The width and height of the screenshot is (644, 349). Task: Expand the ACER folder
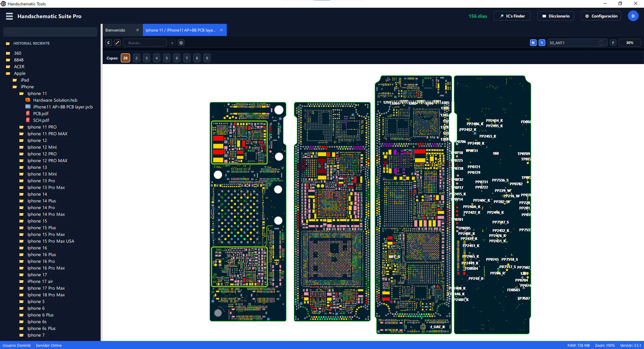pyautogui.click(x=19, y=66)
